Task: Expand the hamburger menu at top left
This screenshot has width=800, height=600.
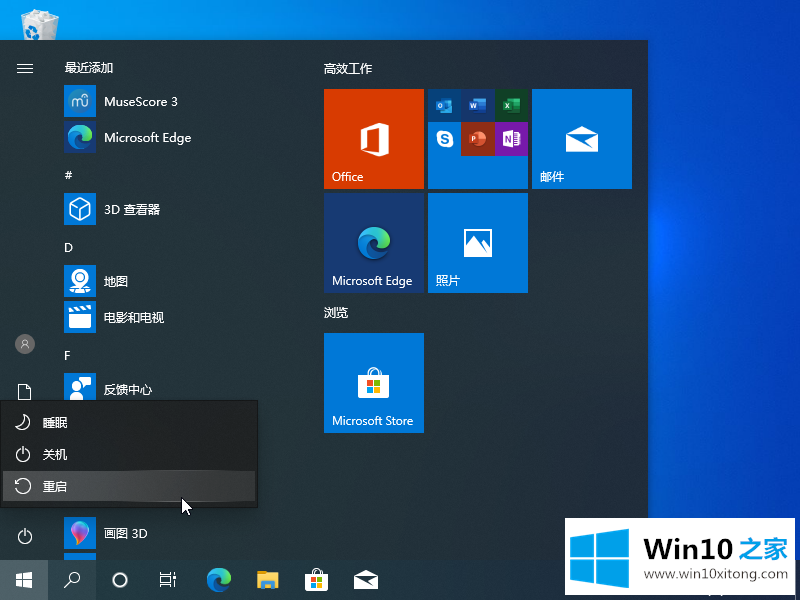Action: tap(24, 68)
